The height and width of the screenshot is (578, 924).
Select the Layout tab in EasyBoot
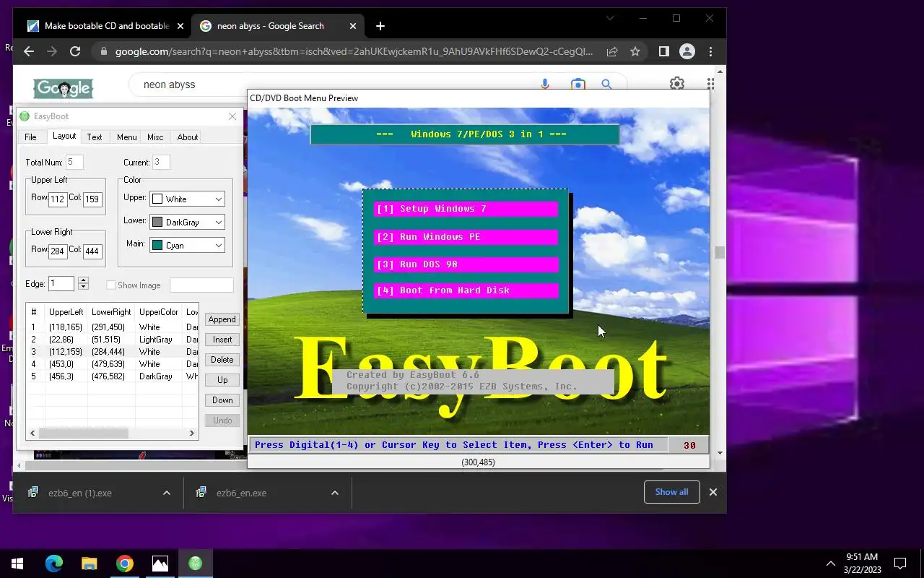point(64,136)
